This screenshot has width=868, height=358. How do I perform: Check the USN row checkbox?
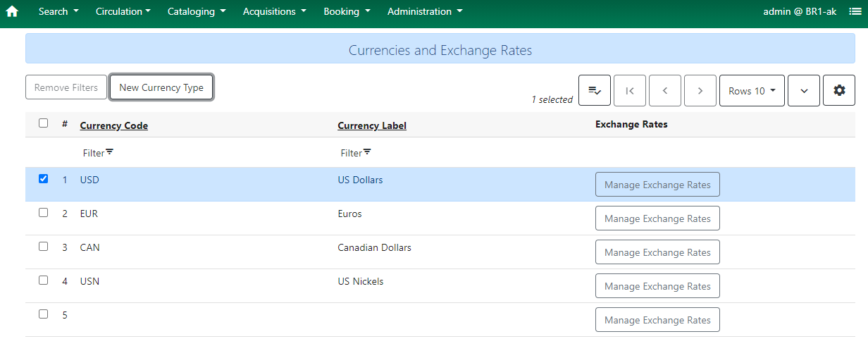click(44, 280)
